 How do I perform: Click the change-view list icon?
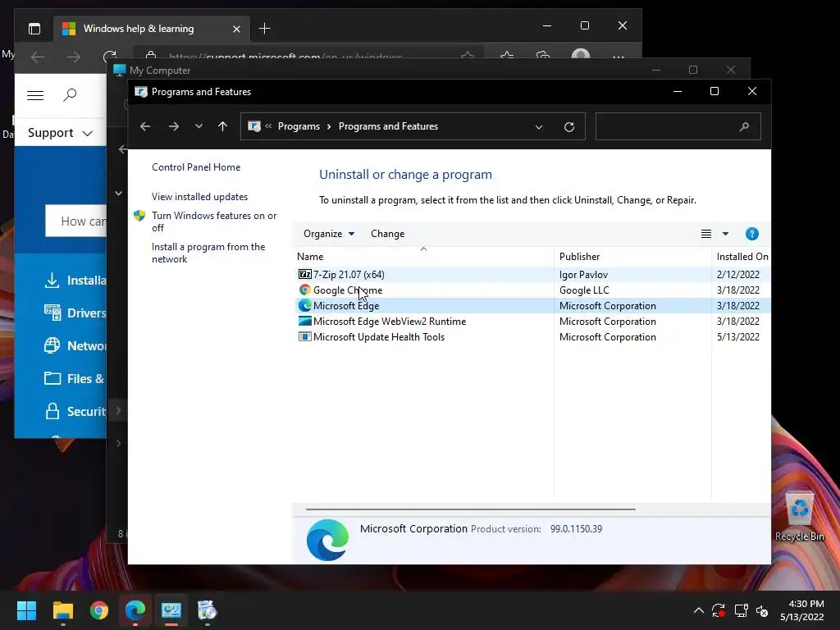click(x=706, y=234)
